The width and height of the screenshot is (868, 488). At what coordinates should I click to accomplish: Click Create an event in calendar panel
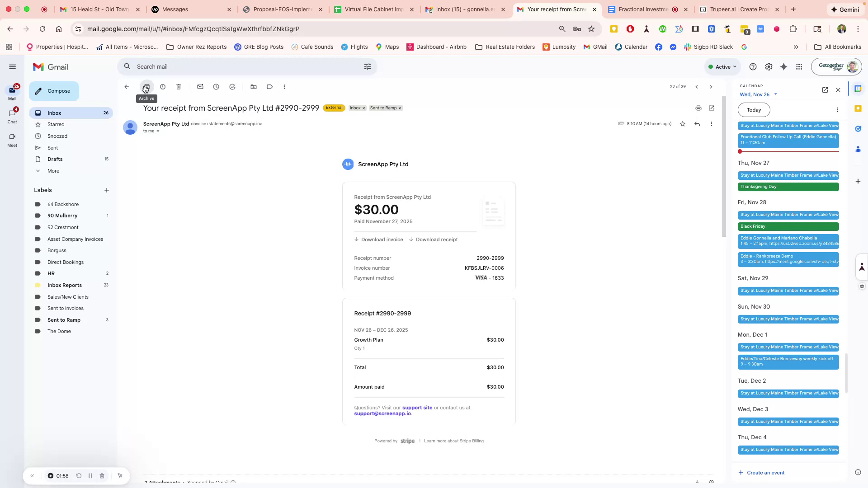coord(765,472)
